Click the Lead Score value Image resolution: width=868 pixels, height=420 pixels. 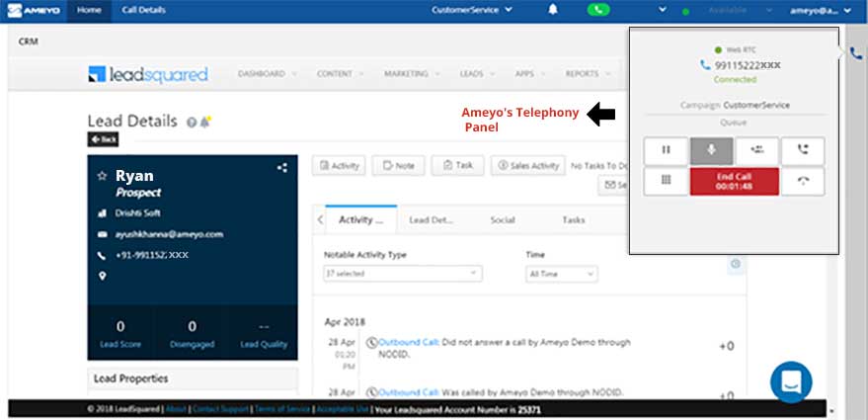tap(120, 326)
